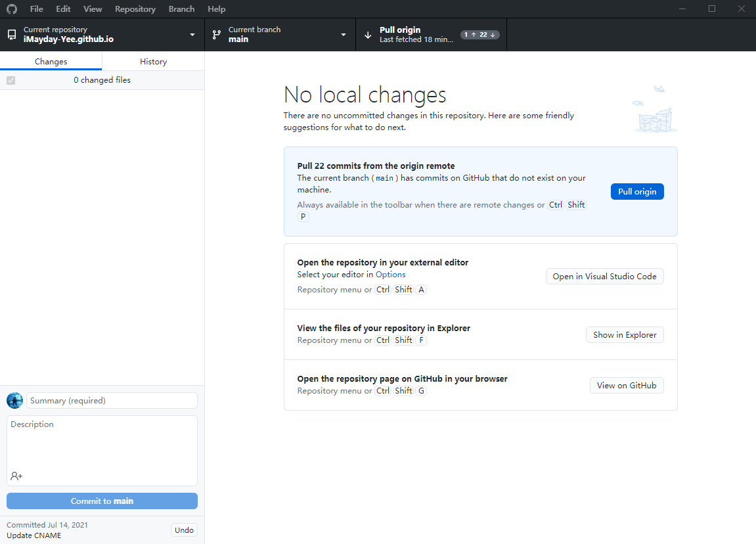Screen dimensions: 756x544
Task: Click 'Open the repository page on GitHub' text
Action: tap(402, 378)
